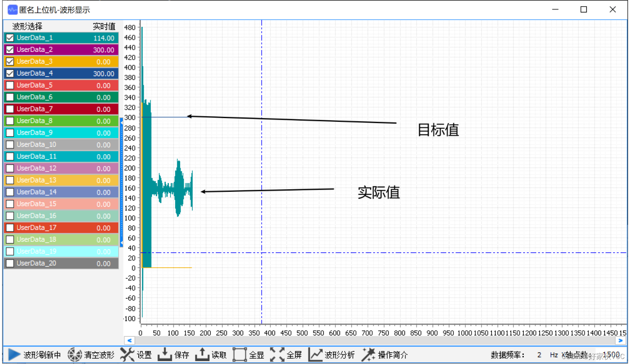This screenshot has width=631, height=364.
Task: Click the UserData_2 purple color row label
Action: click(35, 49)
